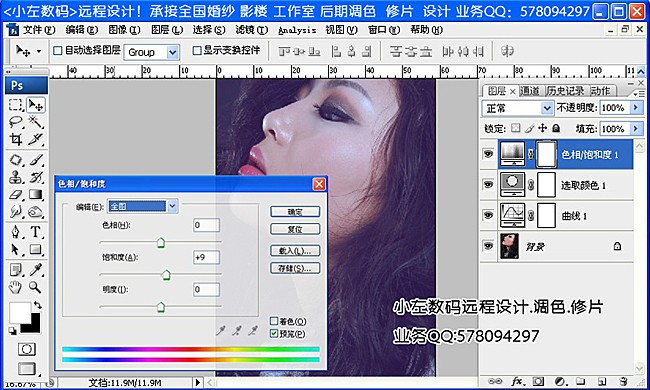Select the Healing Brush tool

16,160
